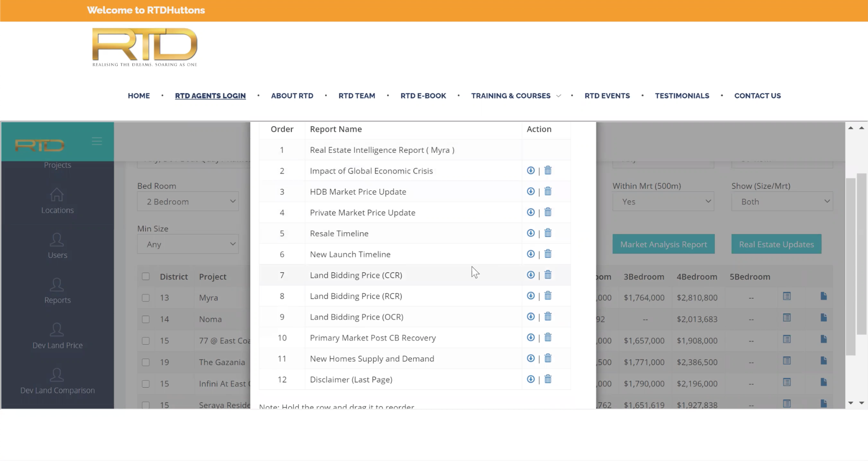This screenshot has height=461, width=868.
Task: Click the Real Estate Updates button
Action: click(x=776, y=244)
